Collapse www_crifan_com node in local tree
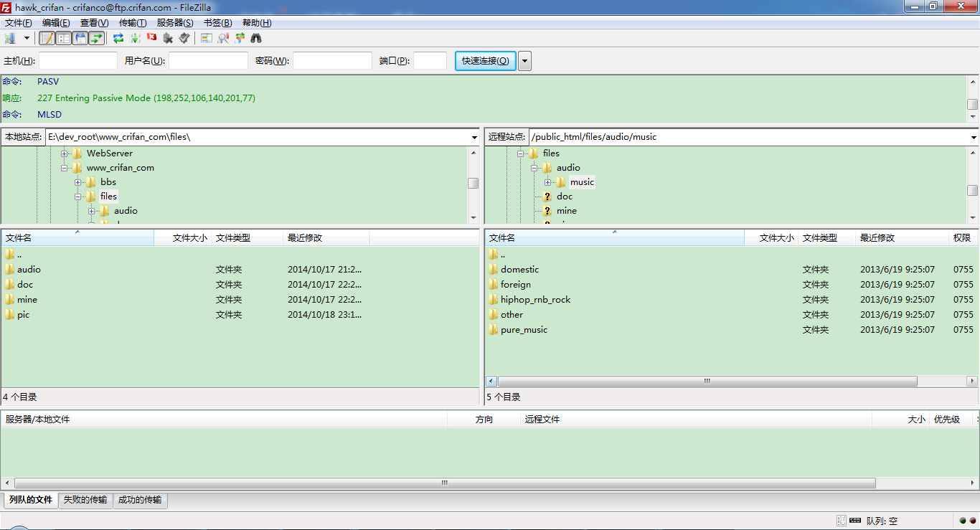 click(x=65, y=168)
